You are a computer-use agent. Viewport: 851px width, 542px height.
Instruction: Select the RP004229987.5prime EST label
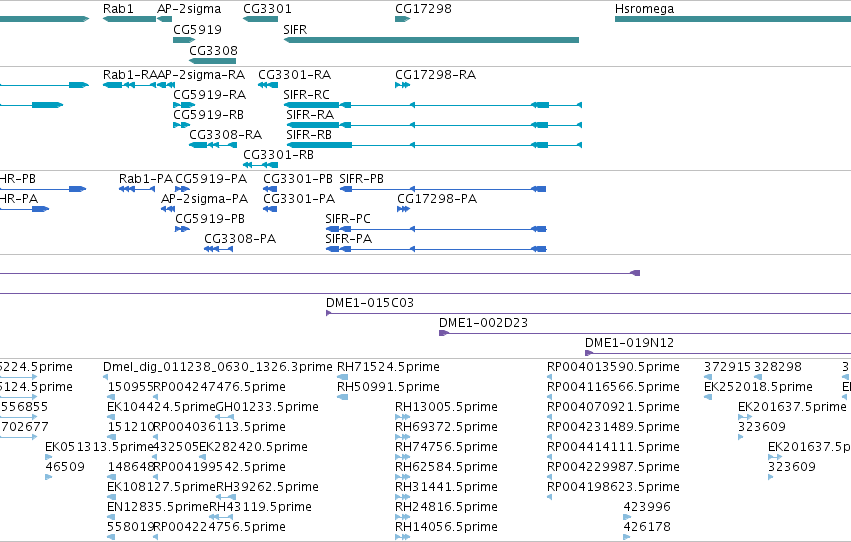tap(613, 467)
